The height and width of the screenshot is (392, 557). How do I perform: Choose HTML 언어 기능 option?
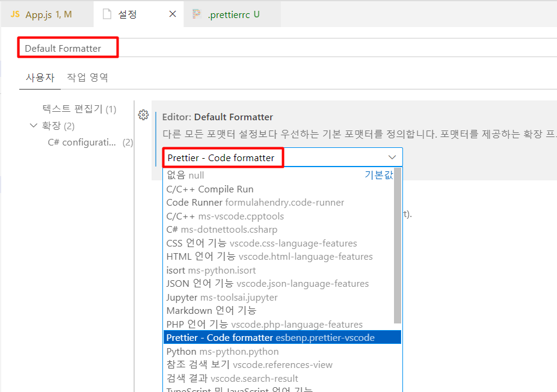279,256
